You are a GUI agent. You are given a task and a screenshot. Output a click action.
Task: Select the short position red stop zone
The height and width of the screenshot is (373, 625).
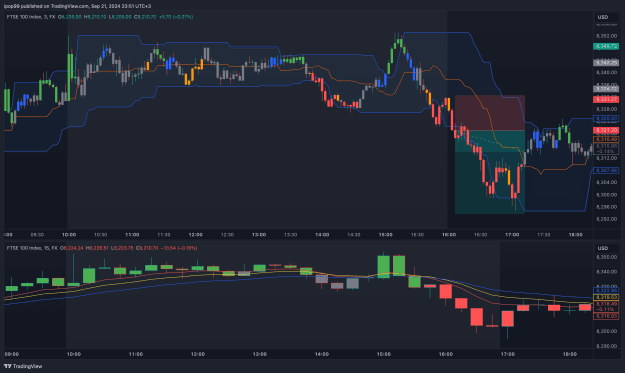(x=489, y=113)
